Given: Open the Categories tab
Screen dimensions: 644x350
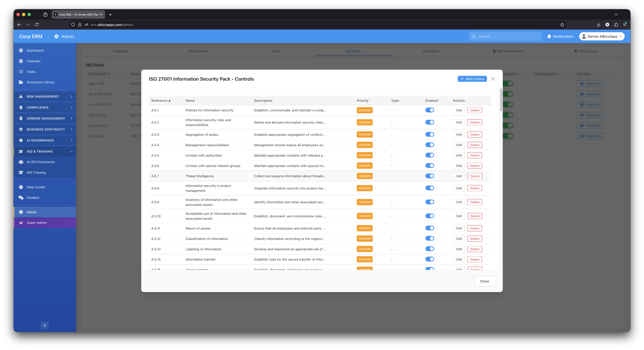Looking at the screenshot, I should (x=121, y=51).
